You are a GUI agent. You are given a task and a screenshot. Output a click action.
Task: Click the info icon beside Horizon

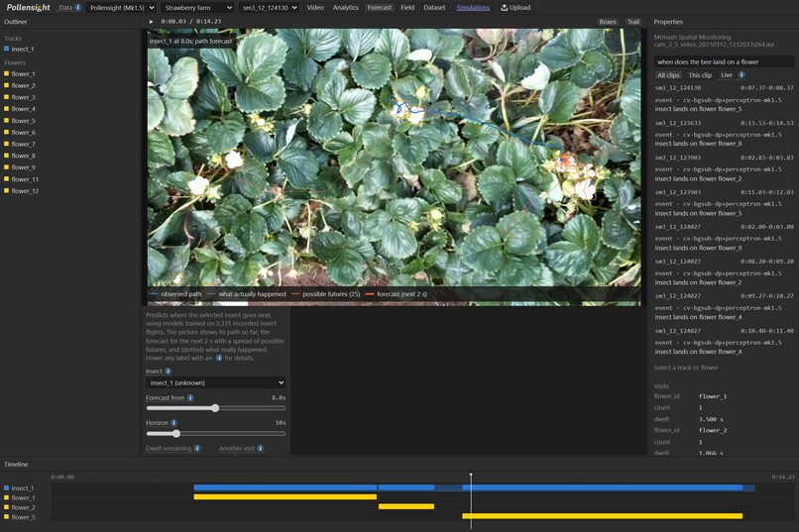click(173, 423)
